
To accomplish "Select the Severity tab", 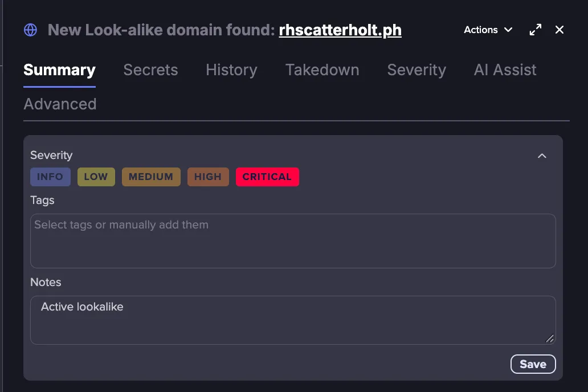I will [x=416, y=70].
